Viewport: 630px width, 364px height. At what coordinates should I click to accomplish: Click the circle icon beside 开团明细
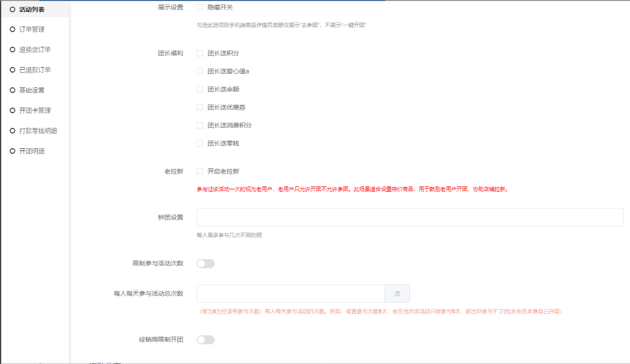[x=12, y=151]
